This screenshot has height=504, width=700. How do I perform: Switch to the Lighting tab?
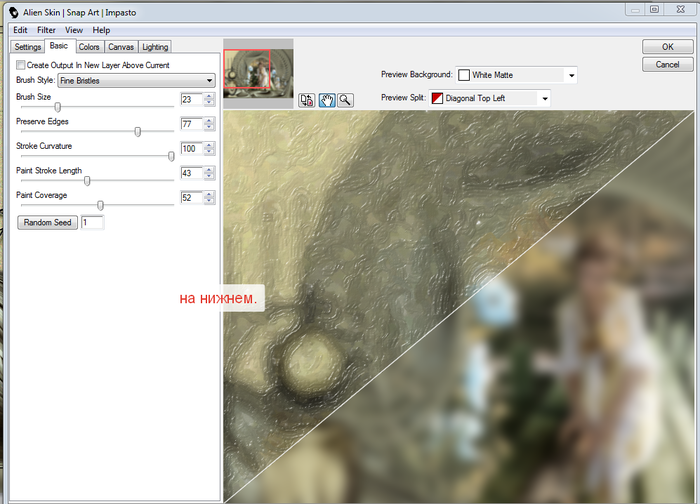pos(155,47)
